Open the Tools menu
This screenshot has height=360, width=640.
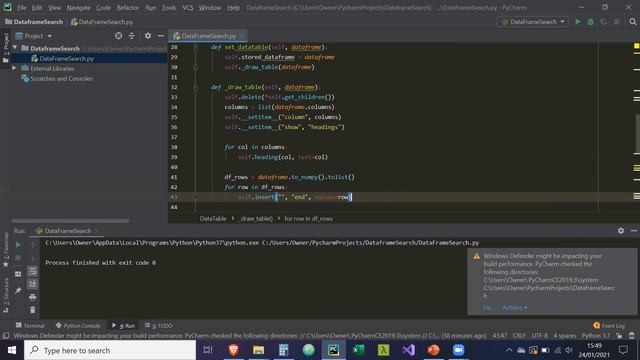point(169,7)
